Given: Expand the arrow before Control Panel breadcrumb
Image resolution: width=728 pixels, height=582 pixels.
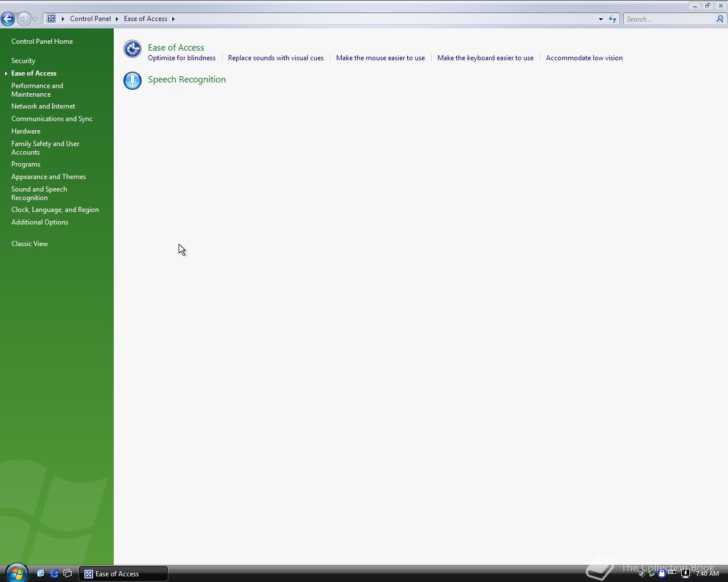Looking at the screenshot, I should [x=63, y=19].
